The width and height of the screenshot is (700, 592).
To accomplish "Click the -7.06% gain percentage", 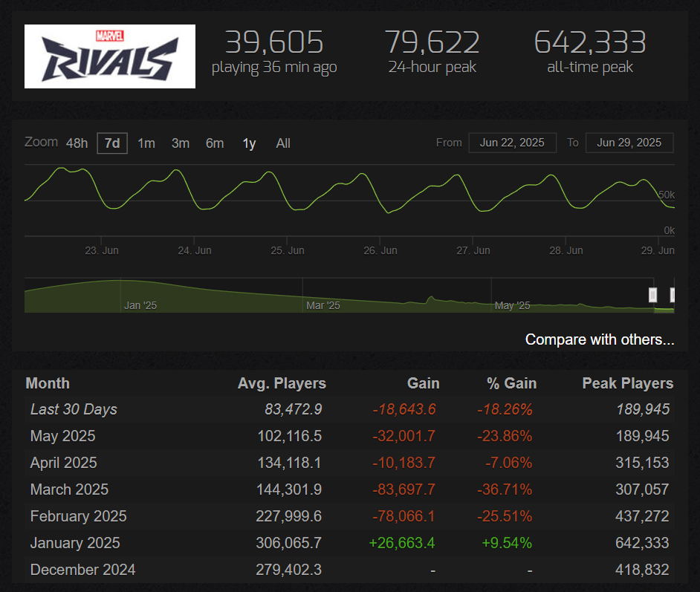I will tap(508, 463).
